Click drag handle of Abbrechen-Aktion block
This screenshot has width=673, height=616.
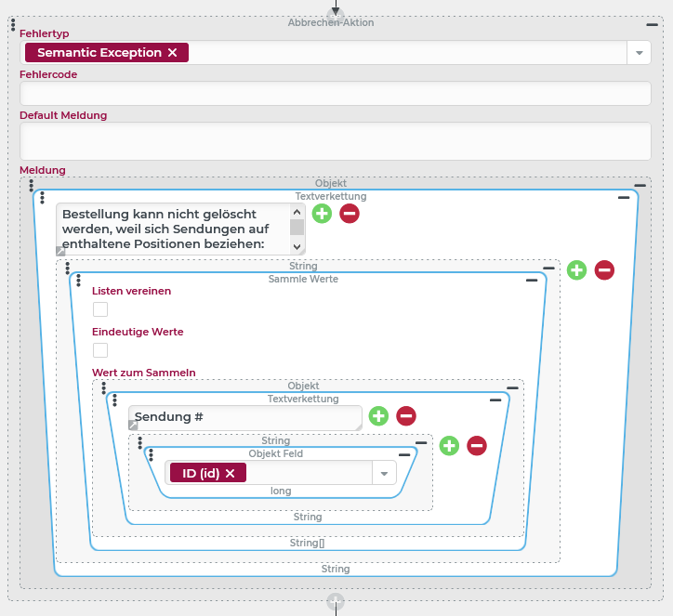[x=12, y=23]
